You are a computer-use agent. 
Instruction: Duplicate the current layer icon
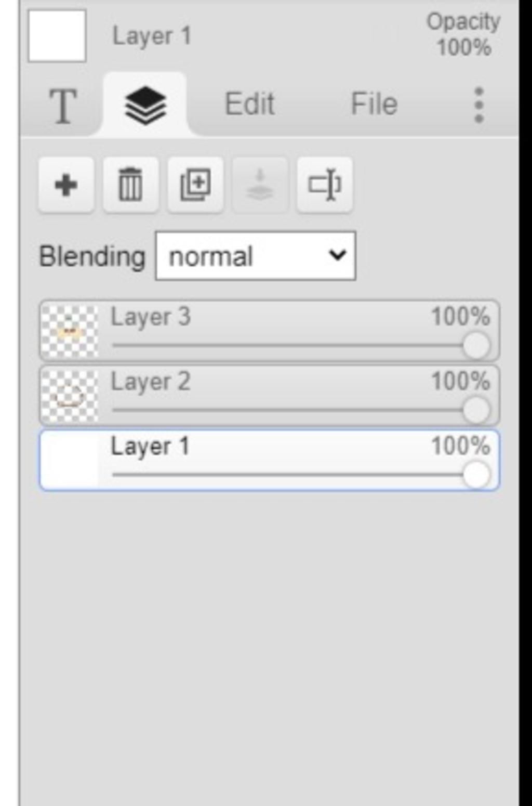click(195, 185)
